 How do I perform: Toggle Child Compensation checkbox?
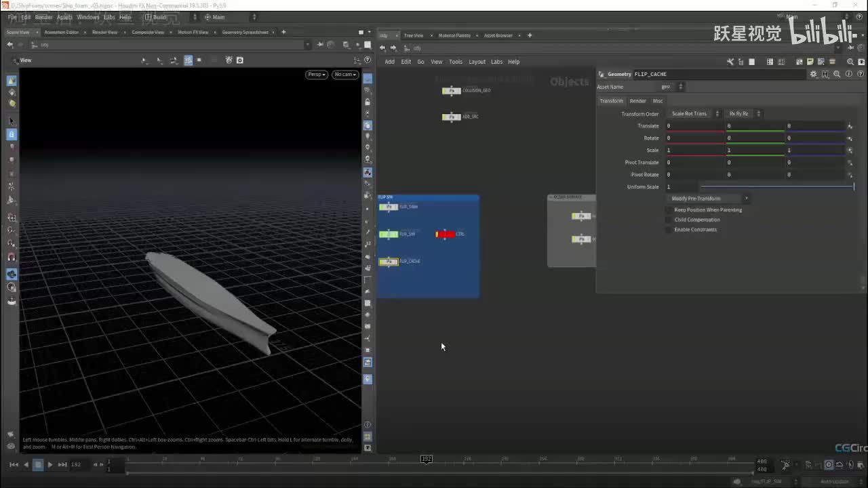pyautogui.click(x=669, y=220)
